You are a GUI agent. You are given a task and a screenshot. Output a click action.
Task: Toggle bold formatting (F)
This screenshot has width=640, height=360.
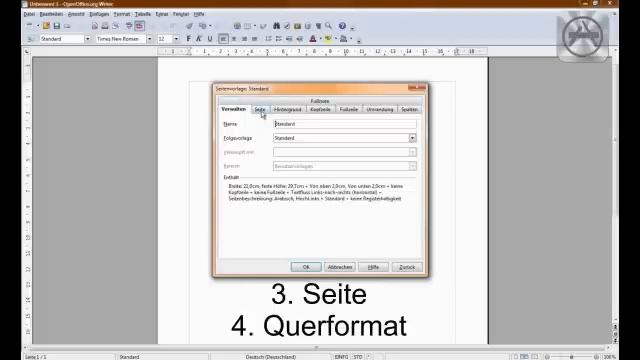(x=189, y=39)
